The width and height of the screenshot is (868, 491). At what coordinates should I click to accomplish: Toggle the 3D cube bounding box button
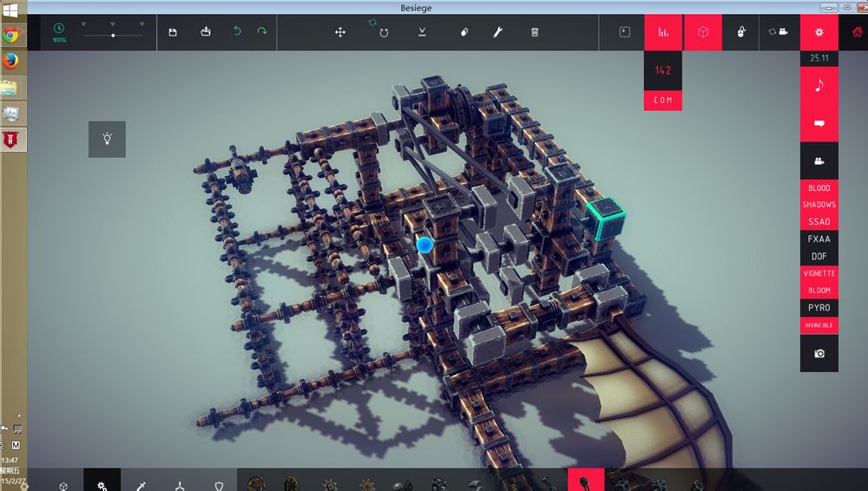703,32
